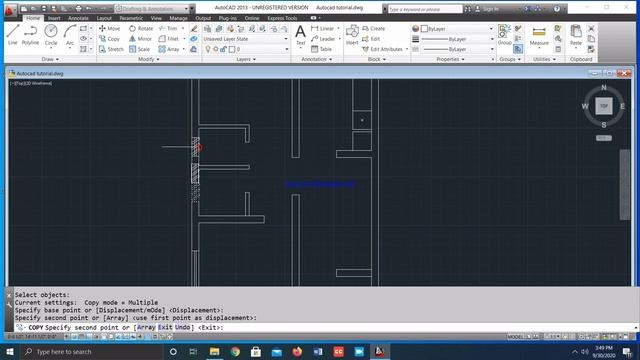640x360 pixels.
Task: Choose the Array option in command line
Action: pos(146,327)
